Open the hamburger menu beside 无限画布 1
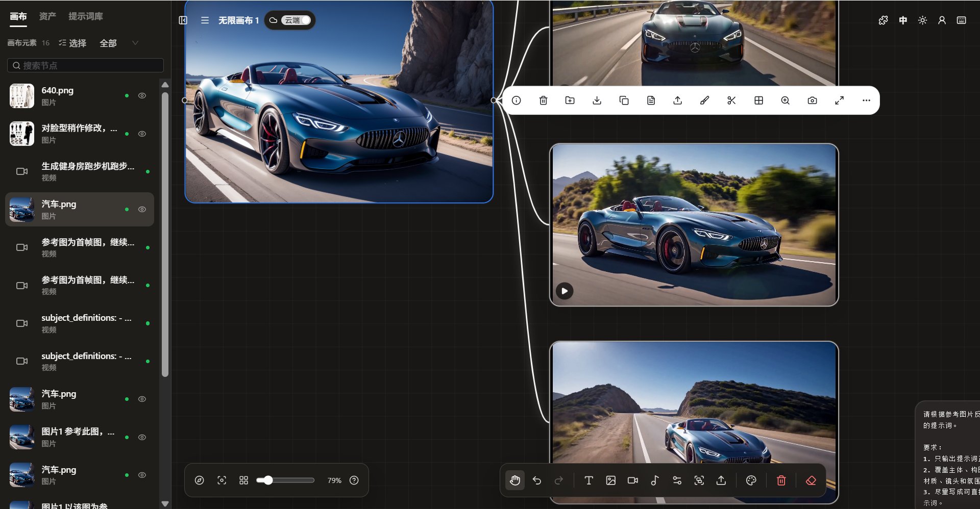980x509 pixels. tap(205, 20)
